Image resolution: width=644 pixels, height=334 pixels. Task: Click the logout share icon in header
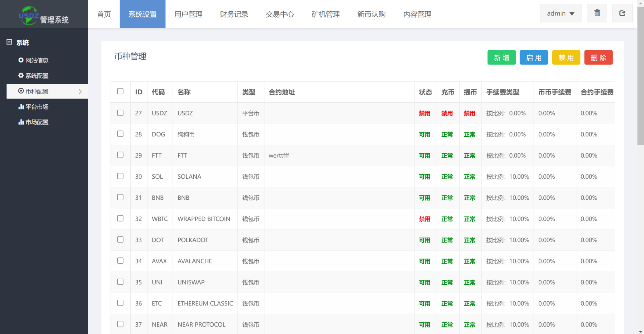pyautogui.click(x=622, y=13)
